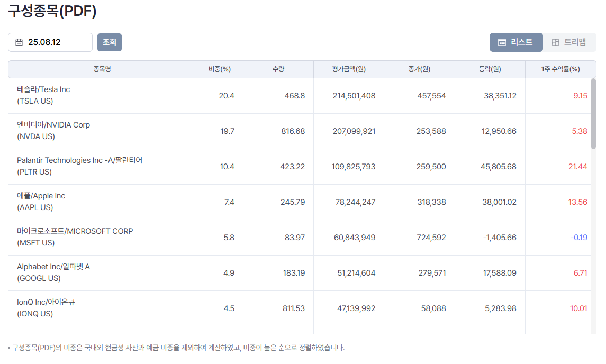Image resolution: width=606 pixels, height=364 pixels.
Task: Click Tesla valuation 214,501,408
Action: pos(354,96)
